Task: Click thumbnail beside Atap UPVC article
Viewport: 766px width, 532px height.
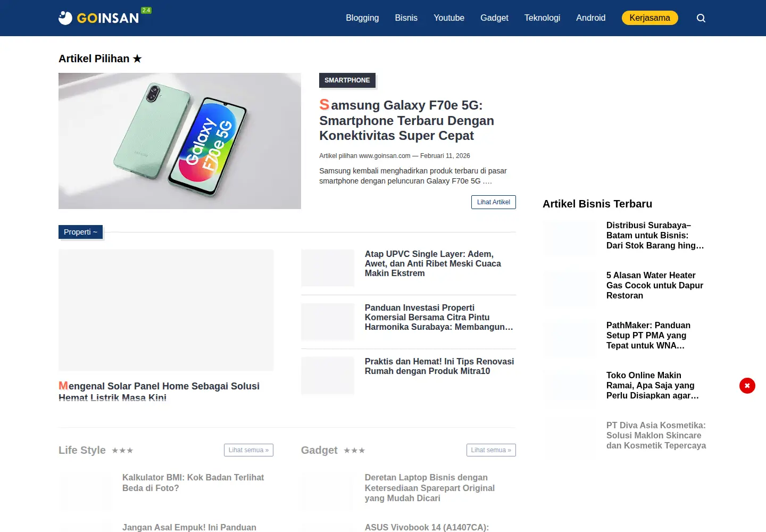Action: (x=328, y=268)
